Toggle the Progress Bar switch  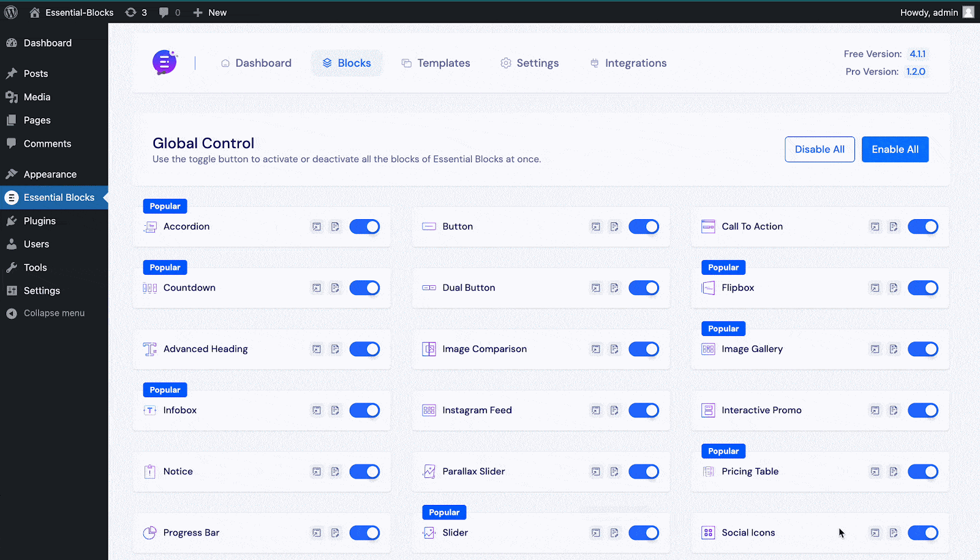tap(364, 532)
